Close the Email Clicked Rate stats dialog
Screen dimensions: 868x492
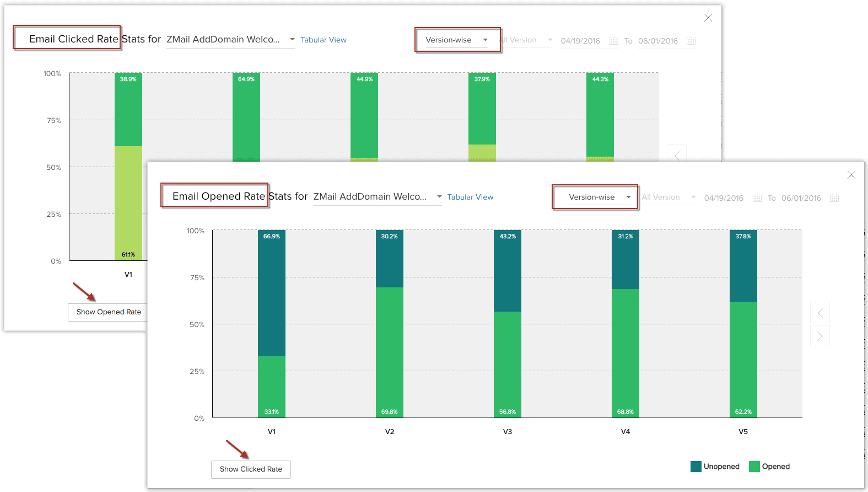708,18
